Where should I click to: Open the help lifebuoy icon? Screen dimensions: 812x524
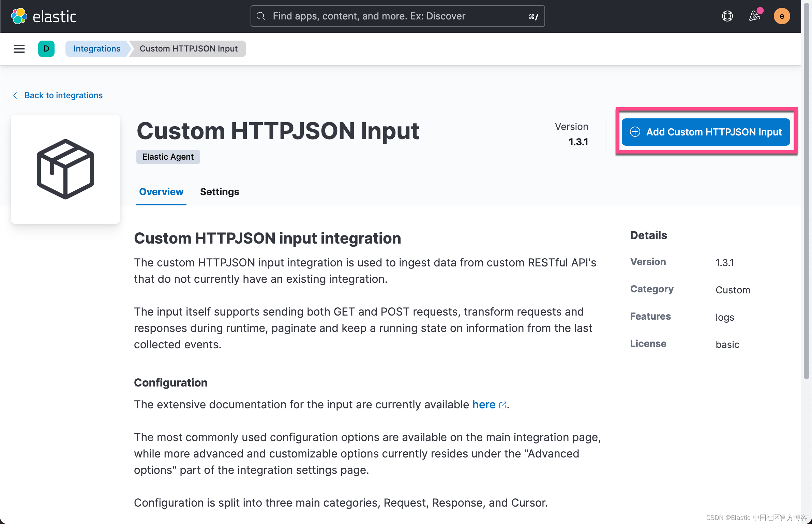point(727,16)
